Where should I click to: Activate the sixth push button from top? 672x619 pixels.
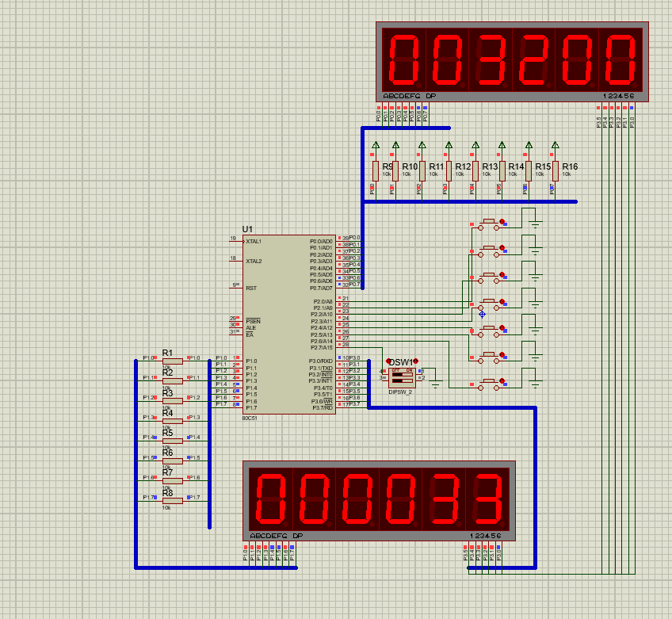[489, 358]
